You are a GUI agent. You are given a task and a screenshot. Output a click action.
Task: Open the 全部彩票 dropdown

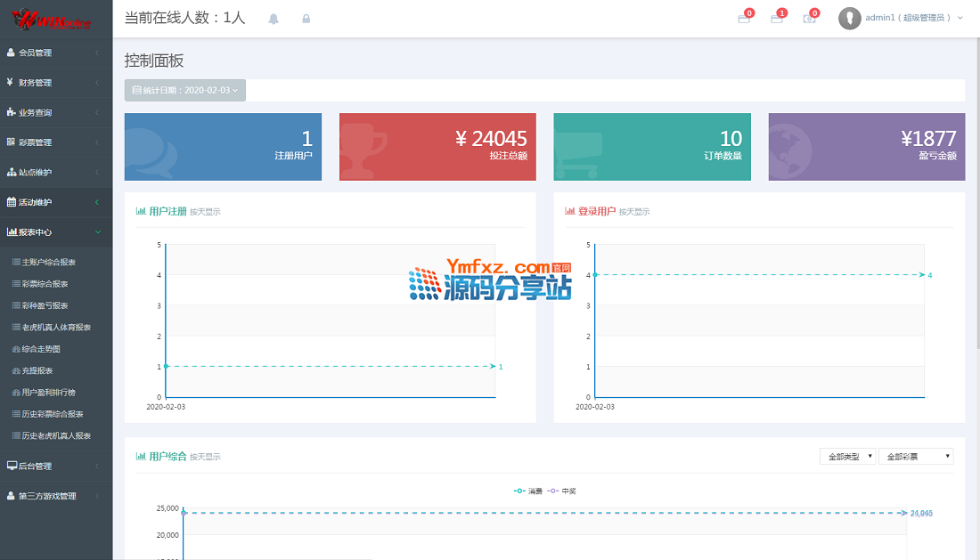click(915, 457)
